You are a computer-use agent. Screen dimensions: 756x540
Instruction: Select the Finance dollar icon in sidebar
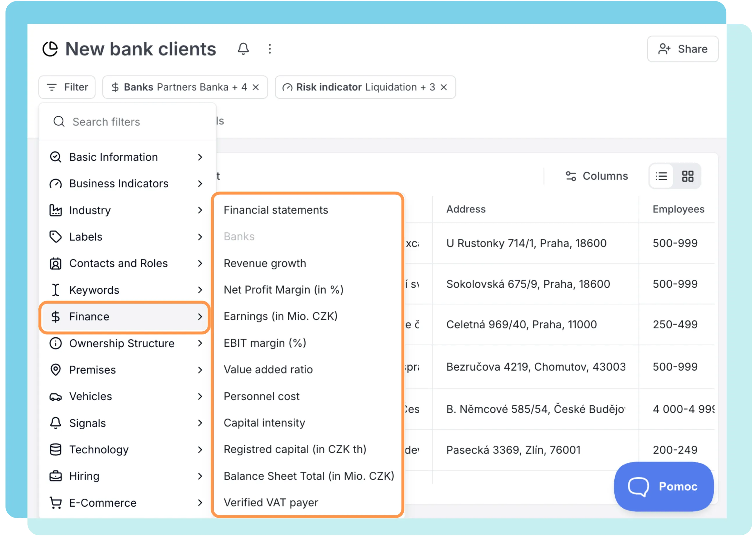coord(56,317)
